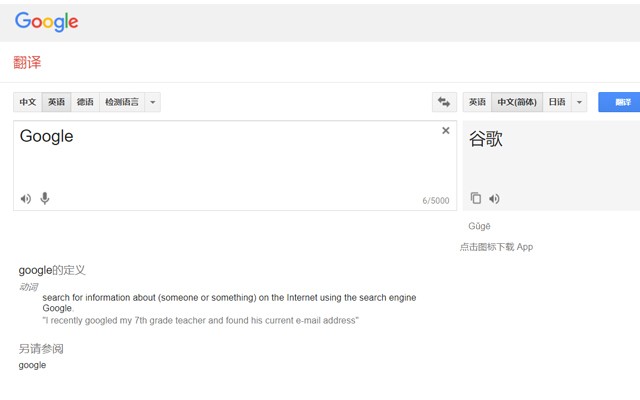The height and width of the screenshot is (400, 640).
Task: Select 中文 as source language
Action: 27,102
